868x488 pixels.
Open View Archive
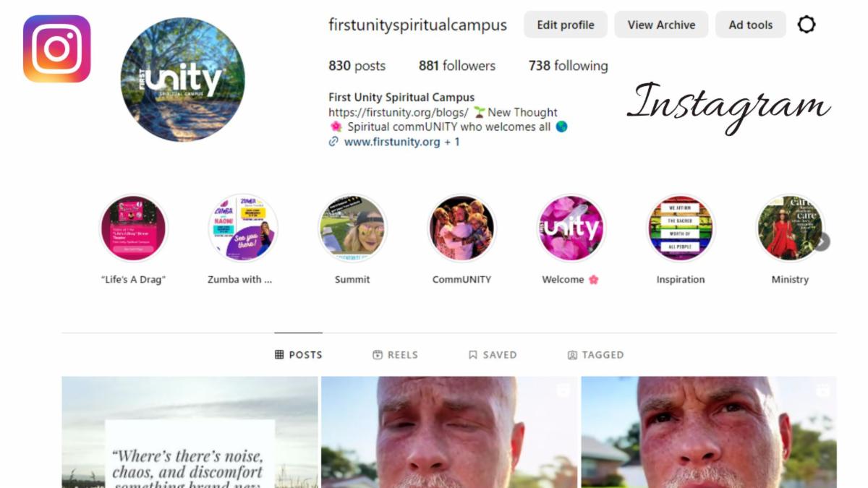pos(661,25)
